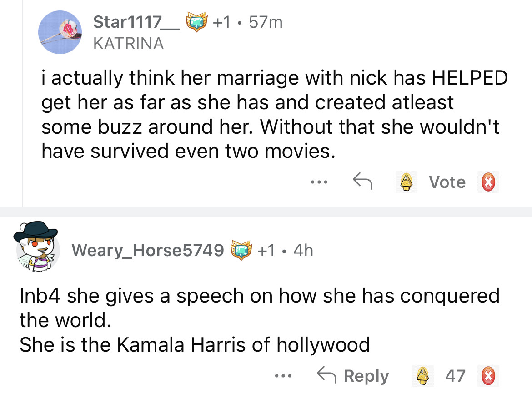The height and width of the screenshot is (399, 532).
Task: Click the badge icon beside Weary_Horse5749
Action: (241, 250)
